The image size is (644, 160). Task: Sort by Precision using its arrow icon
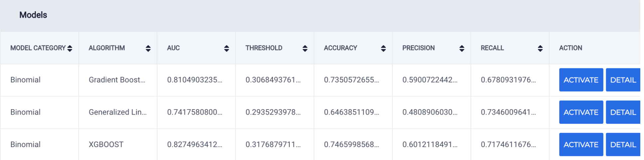[x=462, y=48]
